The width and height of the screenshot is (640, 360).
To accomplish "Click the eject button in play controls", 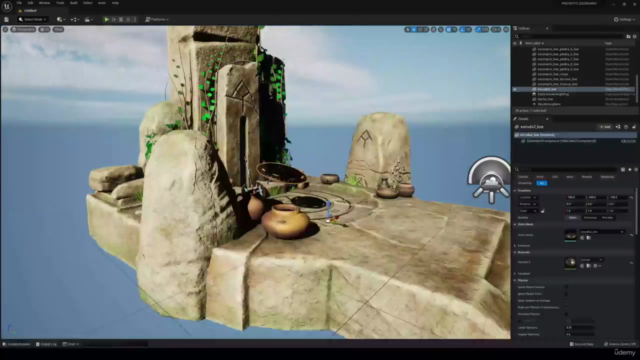I will [x=128, y=20].
